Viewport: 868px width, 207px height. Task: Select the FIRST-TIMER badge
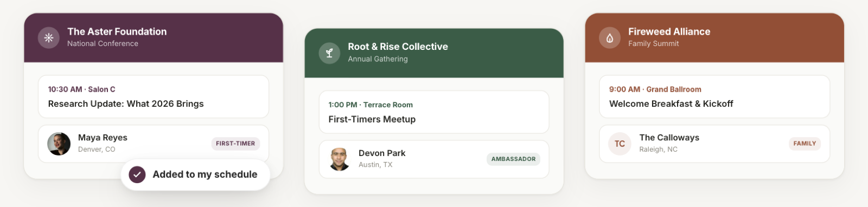[x=235, y=144]
